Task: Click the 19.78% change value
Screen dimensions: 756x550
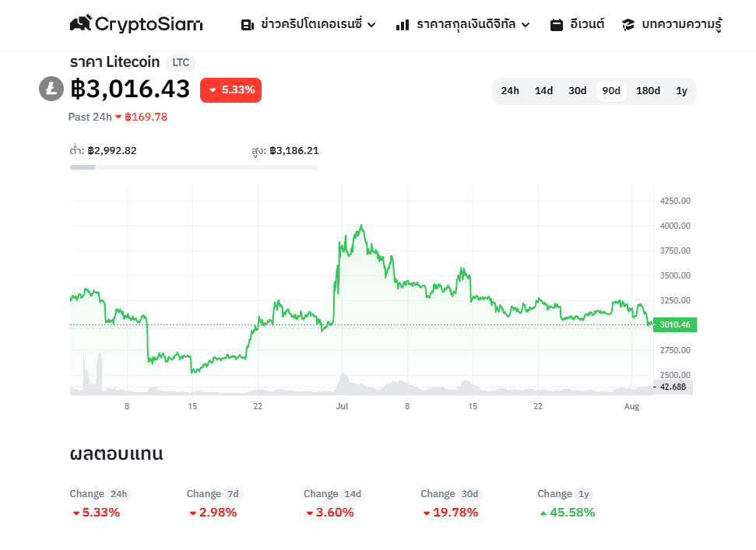Action: (x=455, y=513)
